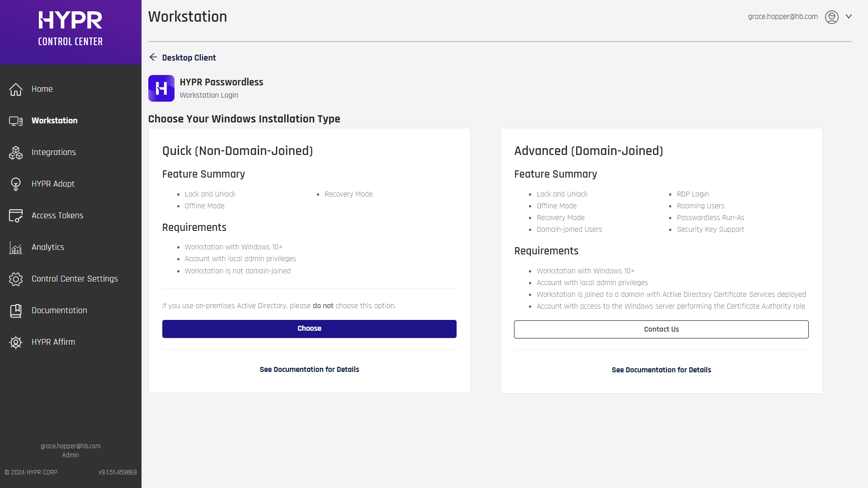This screenshot has height=488, width=868.
Task: Click the Documentation book icon
Action: [16, 311]
